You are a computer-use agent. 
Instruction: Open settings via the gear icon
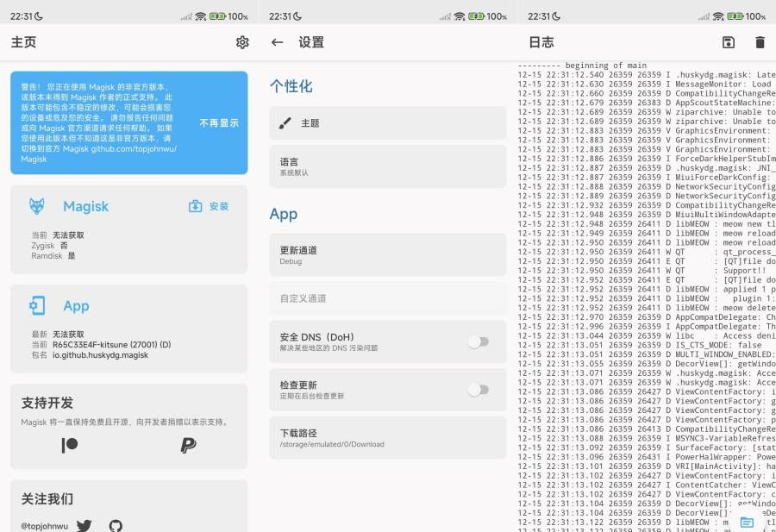click(x=241, y=42)
